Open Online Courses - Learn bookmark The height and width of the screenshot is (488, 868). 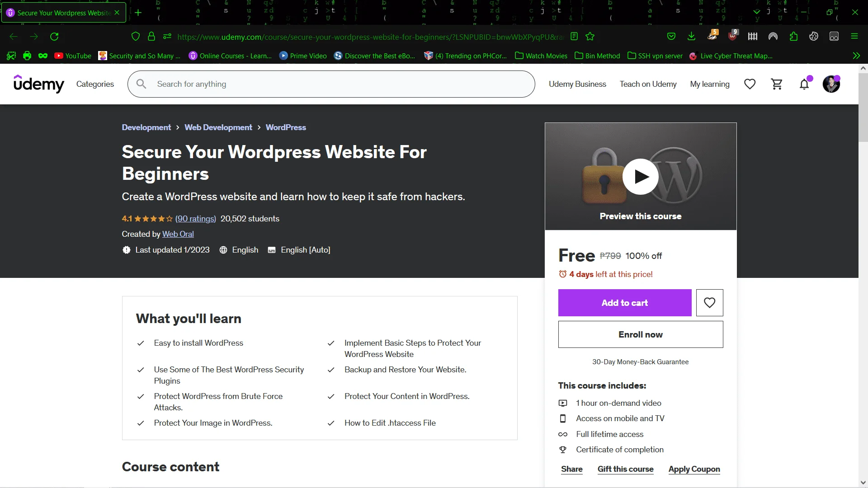230,56
